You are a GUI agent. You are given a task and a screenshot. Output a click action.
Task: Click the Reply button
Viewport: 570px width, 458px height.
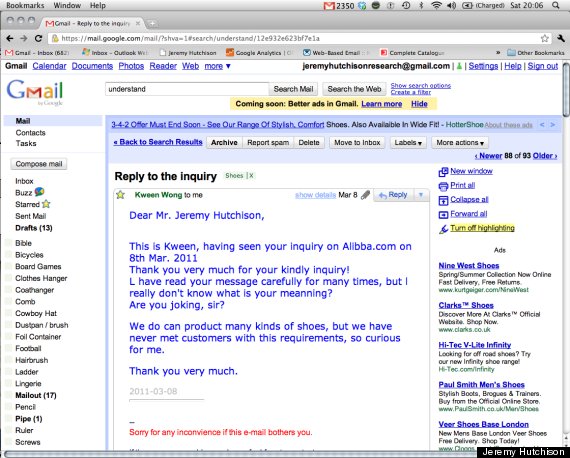click(393, 195)
